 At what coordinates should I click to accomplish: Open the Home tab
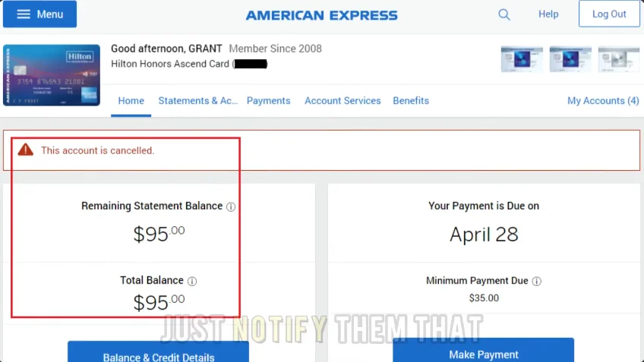[x=131, y=100]
